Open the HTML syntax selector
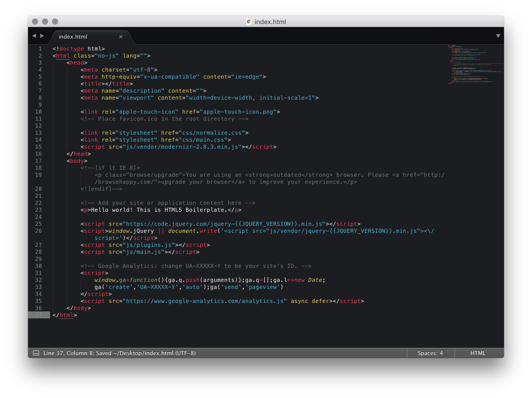The width and height of the screenshot is (532, 398). coord(478,353)
